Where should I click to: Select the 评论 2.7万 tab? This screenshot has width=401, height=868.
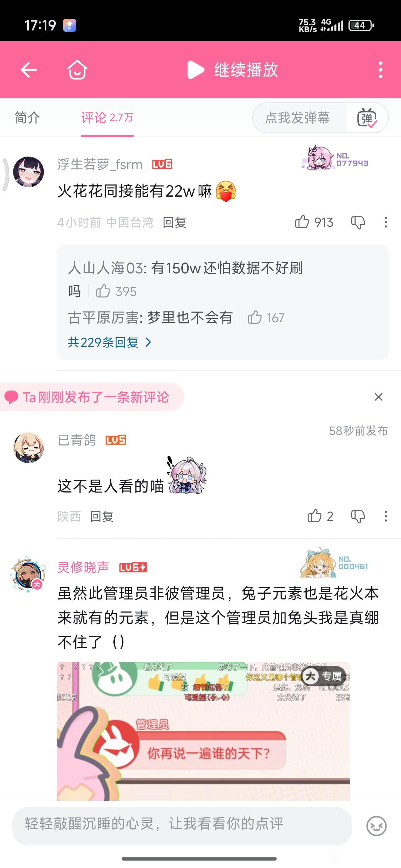coord(107,118)
